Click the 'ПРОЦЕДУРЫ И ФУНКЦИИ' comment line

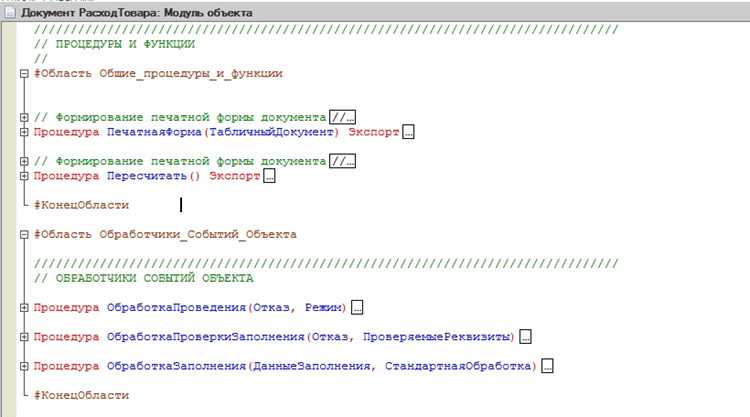(x=114, y=44)
